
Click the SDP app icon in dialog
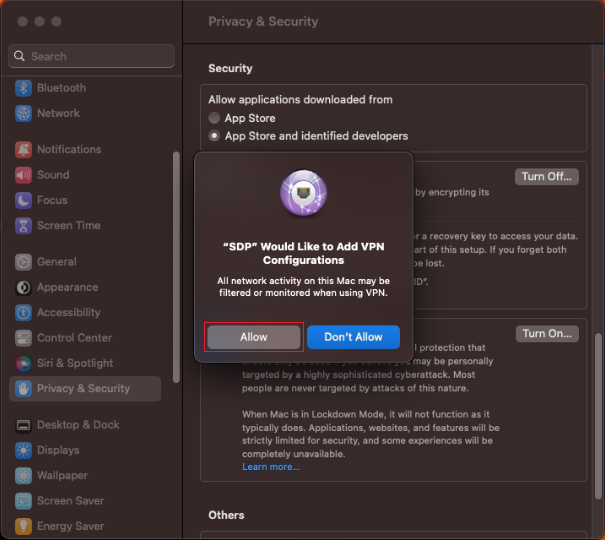point(303,193)
